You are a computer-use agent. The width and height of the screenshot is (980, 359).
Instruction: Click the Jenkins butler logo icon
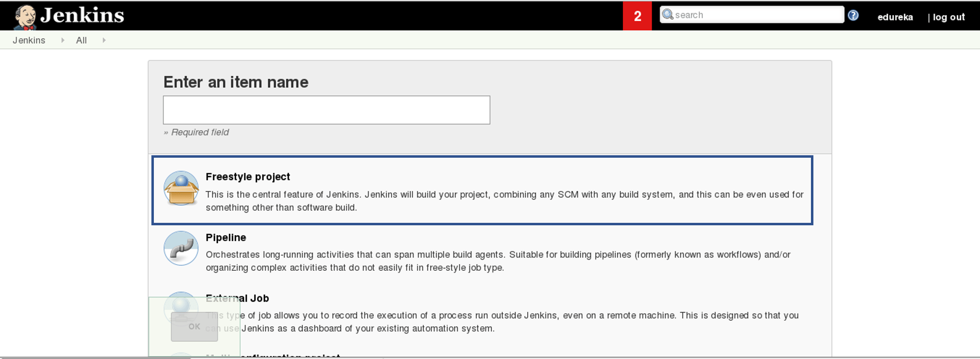[x=25, y=17]
